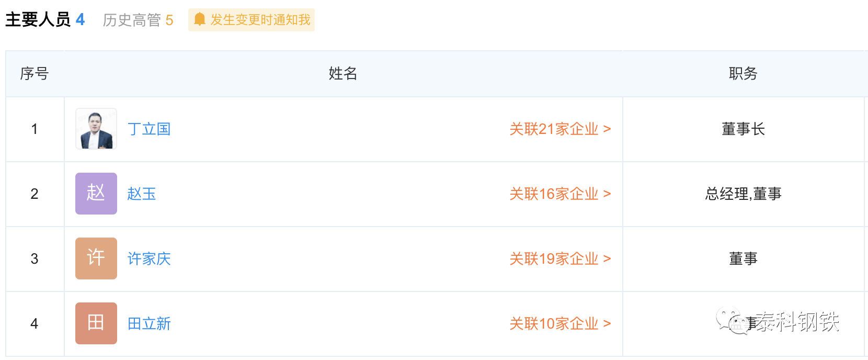Open 许家庆 name link

coord(149,259)
